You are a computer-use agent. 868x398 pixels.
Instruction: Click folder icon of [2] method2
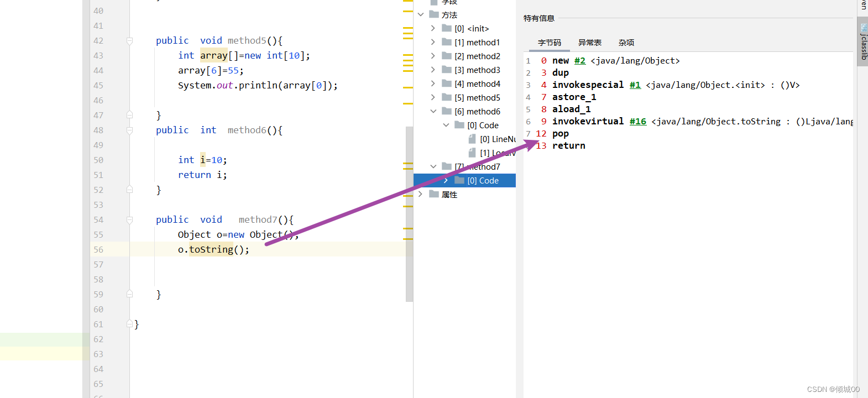pyautogui.click(x=447, y=56)
